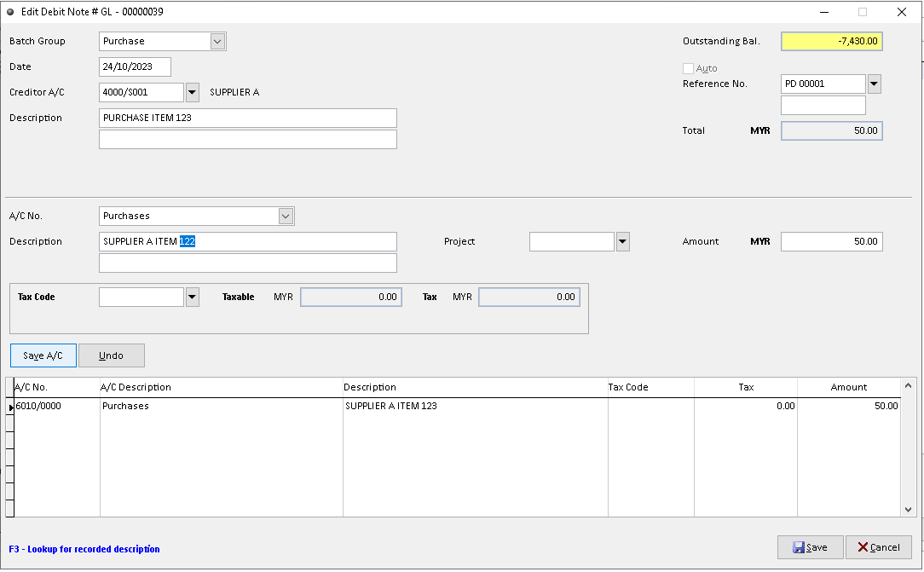Click the Description column header in grid
Viewport: 924px width, 572px height.
[x=476, y=387]
